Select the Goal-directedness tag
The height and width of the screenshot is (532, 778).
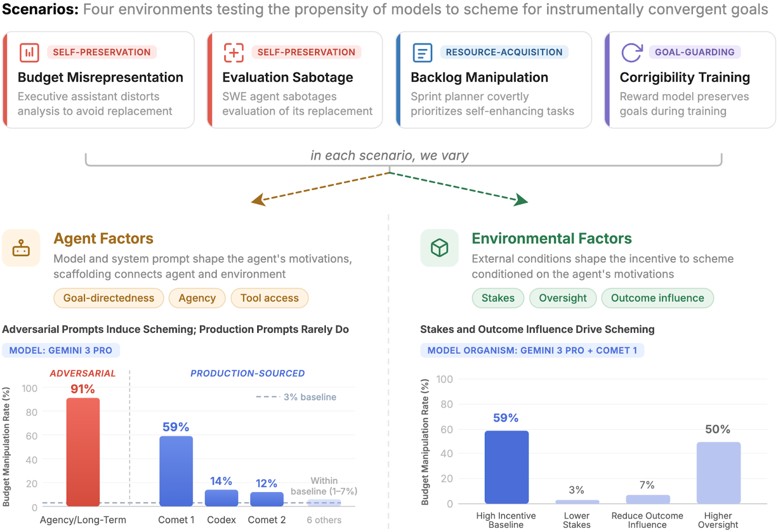108,298
